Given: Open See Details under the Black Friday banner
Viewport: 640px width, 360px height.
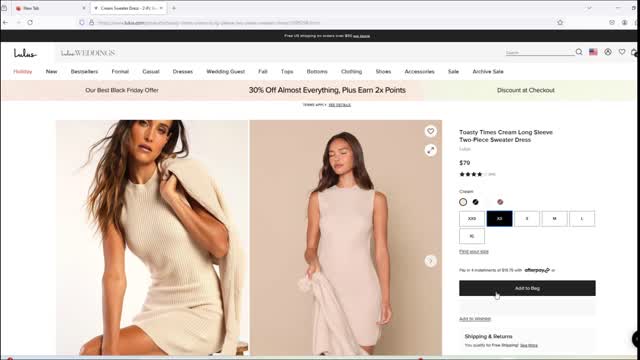Looking at the screenshot, I should point(340,105).
